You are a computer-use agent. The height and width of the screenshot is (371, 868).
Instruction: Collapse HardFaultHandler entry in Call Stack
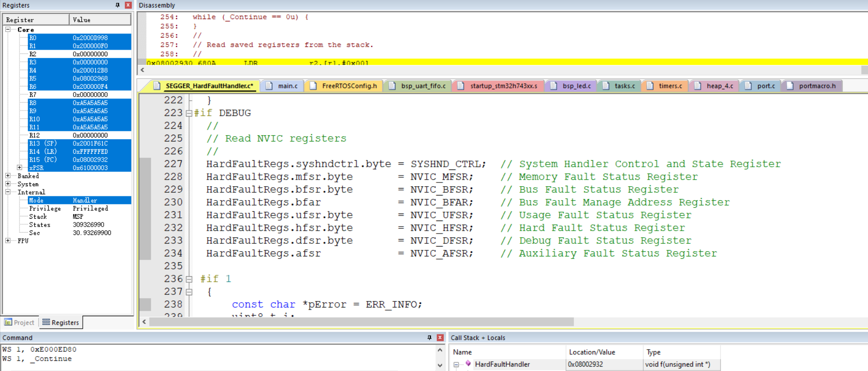(x=456, y=364)
